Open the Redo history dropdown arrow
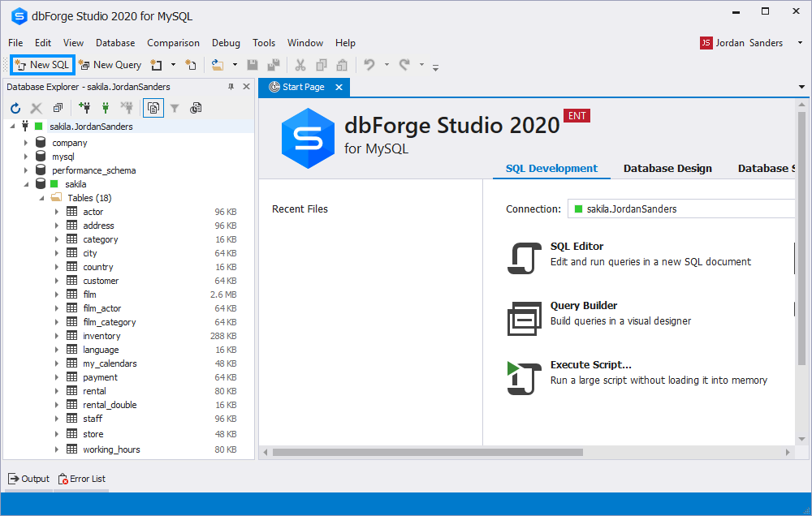The image size is (812, 516). click(x=421, y=65)
